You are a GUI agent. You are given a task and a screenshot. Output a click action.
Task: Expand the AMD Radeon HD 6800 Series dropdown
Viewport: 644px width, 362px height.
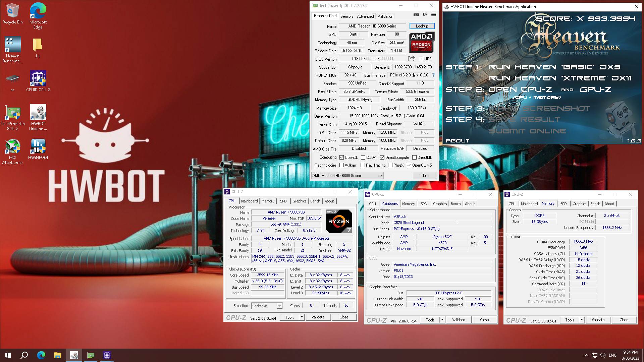[347, 176]
